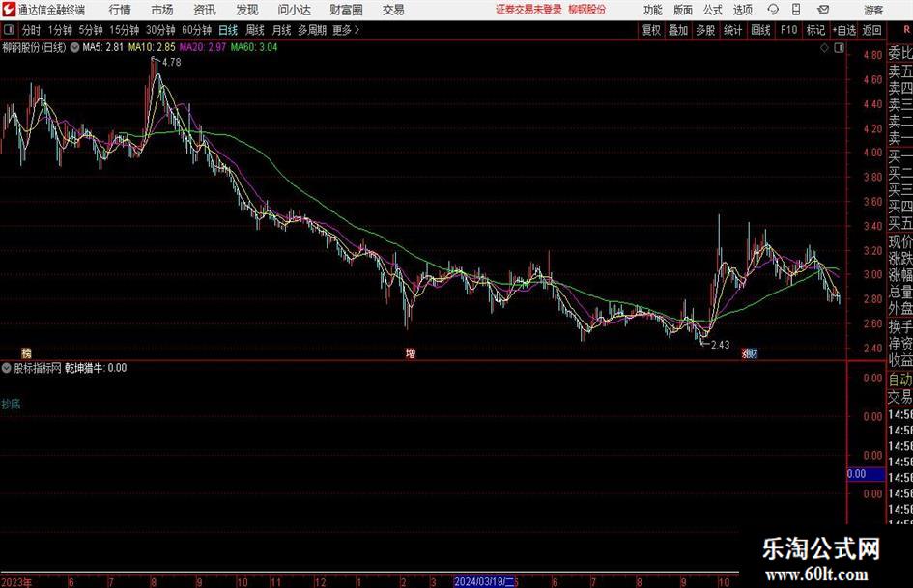Click the diamond icon at chart top-right
The width and height of the screenshot is (913, 588).
(x=824, y=48)
